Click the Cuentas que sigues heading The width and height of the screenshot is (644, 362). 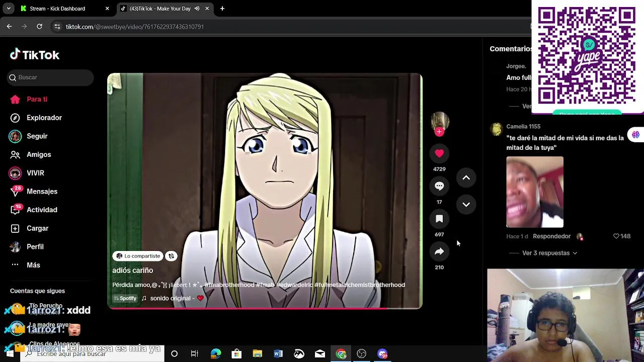37,291
